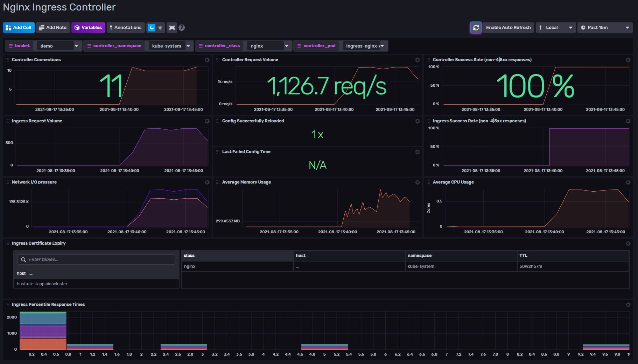This screenshot has width=638, height=364.
Task: Toggle the Annotations controls
Action: click(x=126, y=27)
